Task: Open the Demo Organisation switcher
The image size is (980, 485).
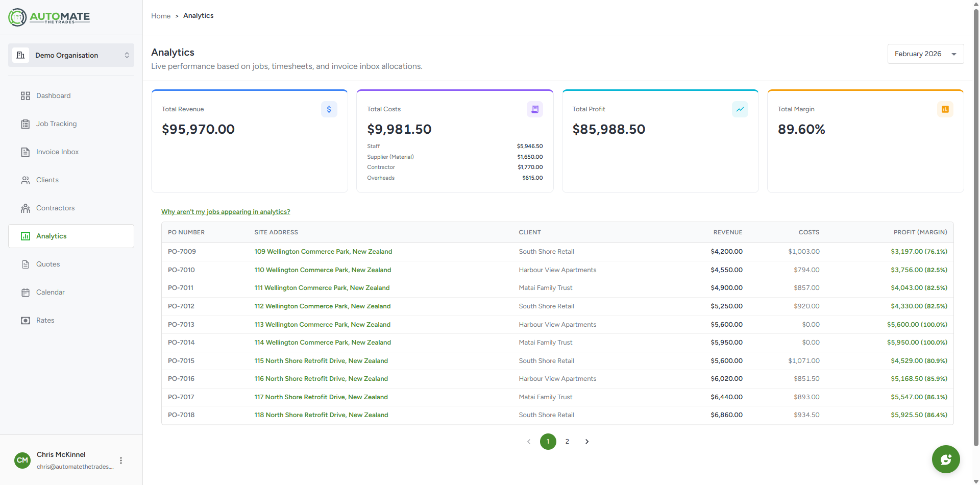Action: 71,55
